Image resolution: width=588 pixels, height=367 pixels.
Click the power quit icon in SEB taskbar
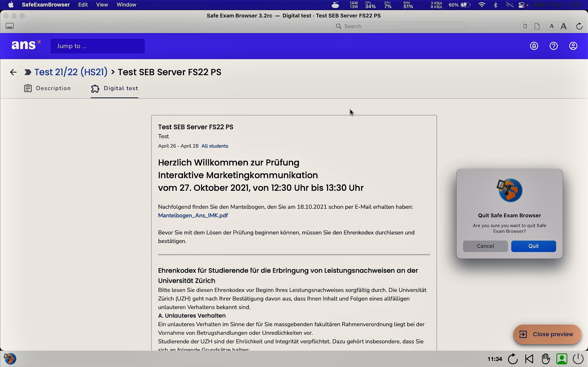point(578,359)
